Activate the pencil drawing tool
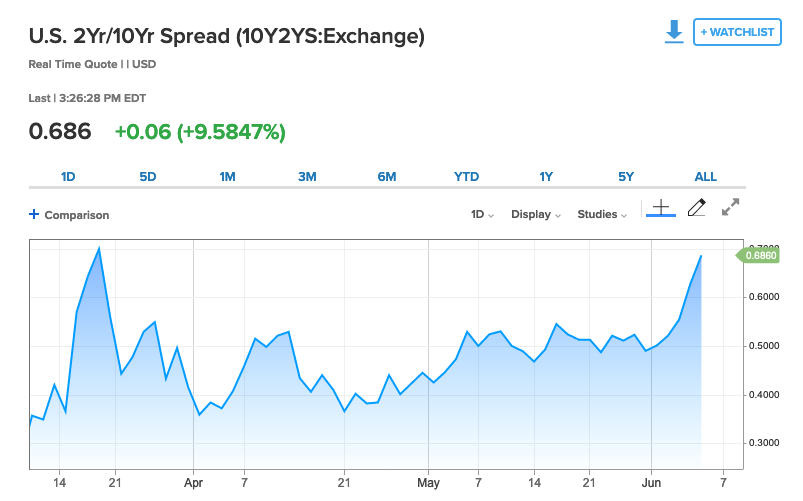This screenshot has width=803, height=501. click(697, 207)
